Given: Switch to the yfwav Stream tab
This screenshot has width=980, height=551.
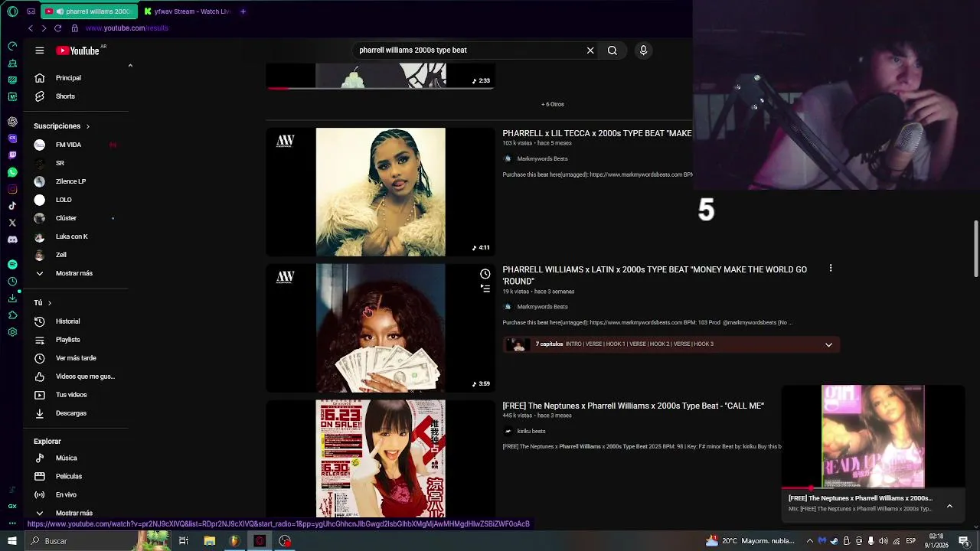Looking at the screenshot, I should [x=187, y=11].
